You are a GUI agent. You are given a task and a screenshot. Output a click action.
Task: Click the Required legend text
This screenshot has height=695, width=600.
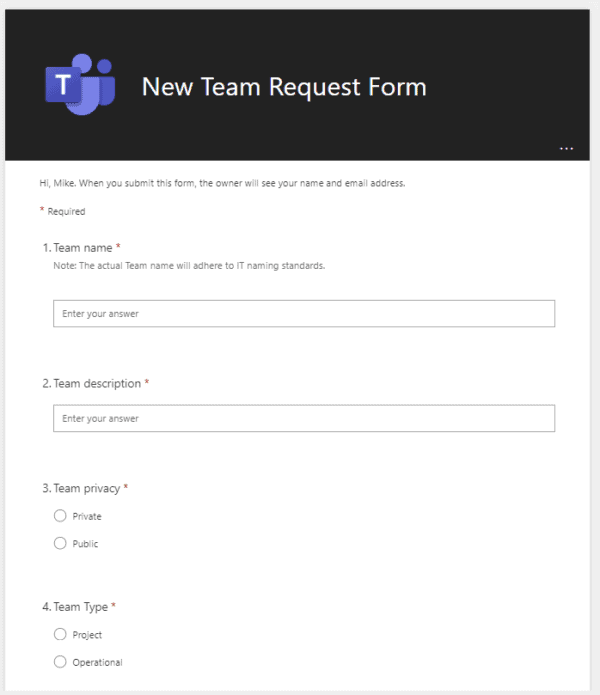pos(66,211)
